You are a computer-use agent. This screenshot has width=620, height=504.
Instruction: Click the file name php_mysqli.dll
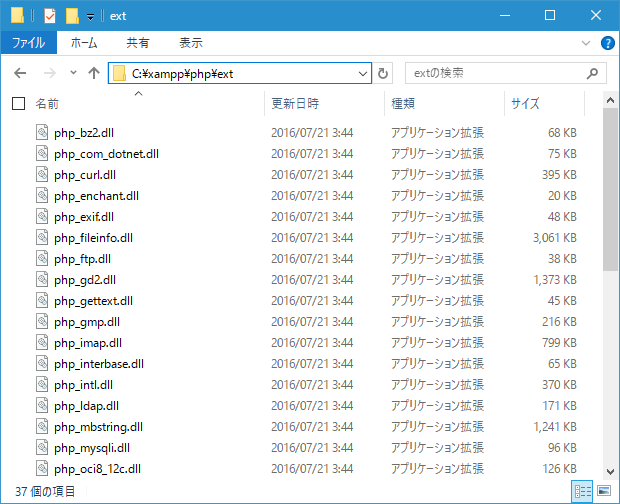(92, 448)
